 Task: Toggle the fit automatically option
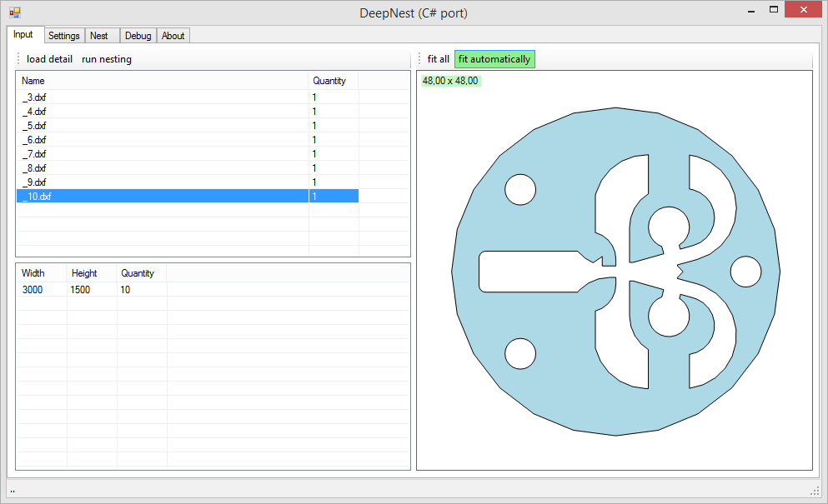click(494, 59)
